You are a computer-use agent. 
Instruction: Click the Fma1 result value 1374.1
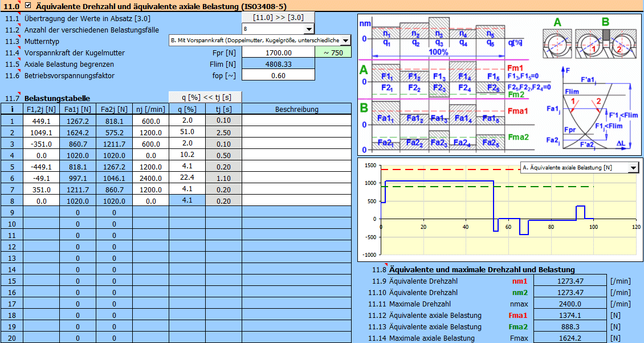(x=570, y=316)
